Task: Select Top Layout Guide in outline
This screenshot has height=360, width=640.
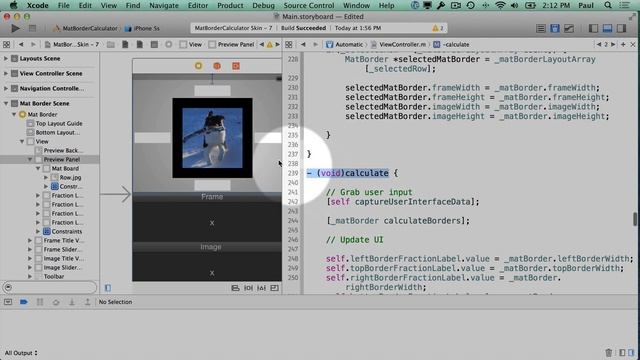Action: tap(59, 123)
